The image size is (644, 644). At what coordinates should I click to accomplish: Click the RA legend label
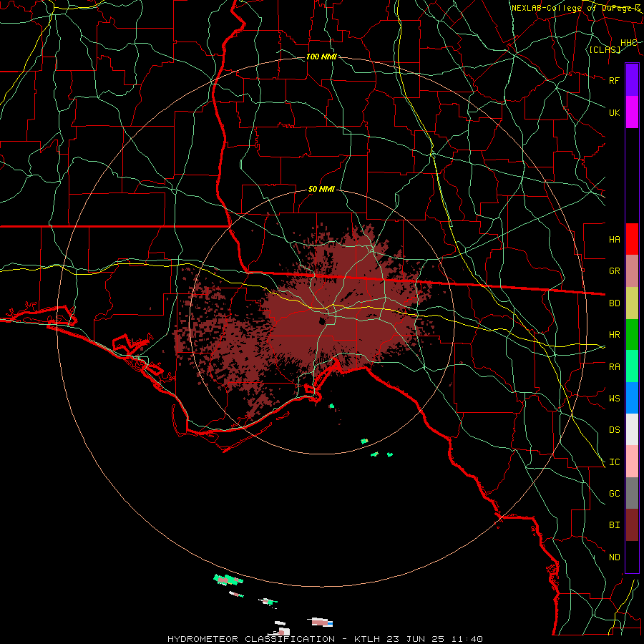click(614, 367)
